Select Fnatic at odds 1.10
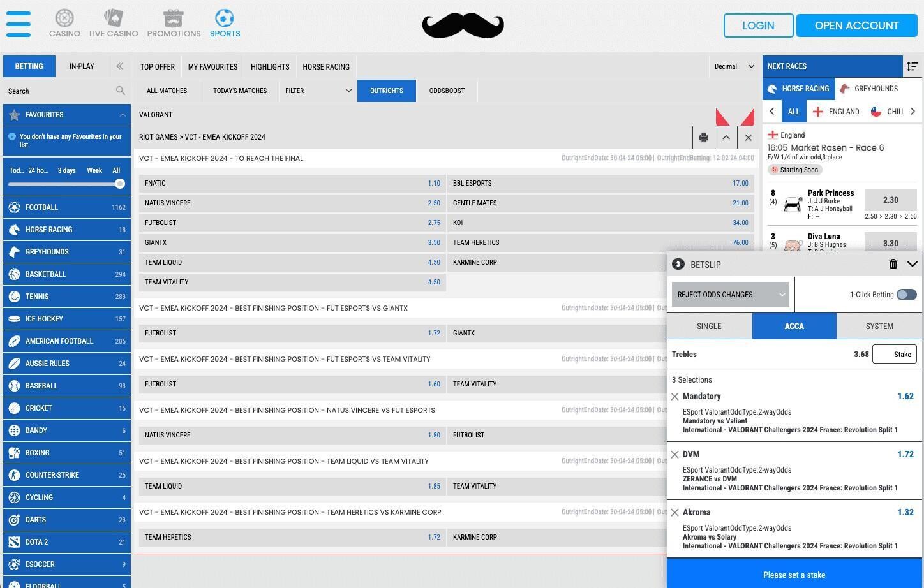 tap(292, 183)
